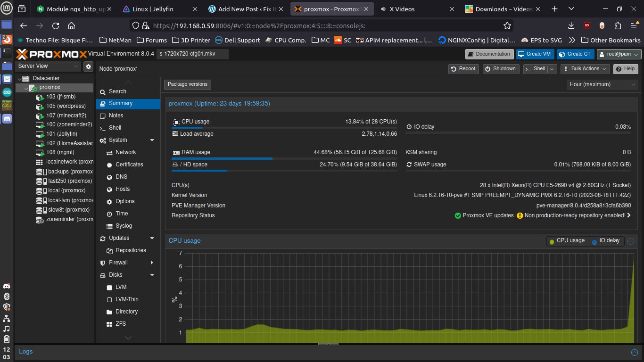Toggle the IO delay legend item
Viewport: 644px width, 362px height.
[x=606, y=241]
